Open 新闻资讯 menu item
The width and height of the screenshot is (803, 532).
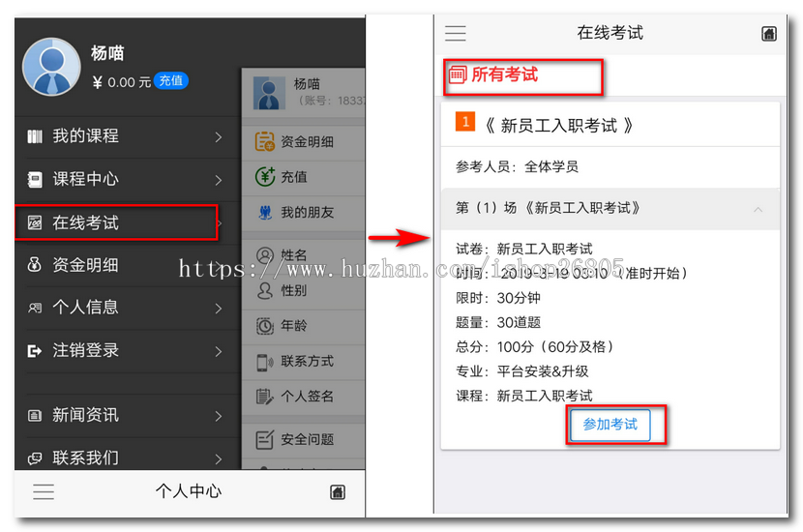tap(128, 415)
